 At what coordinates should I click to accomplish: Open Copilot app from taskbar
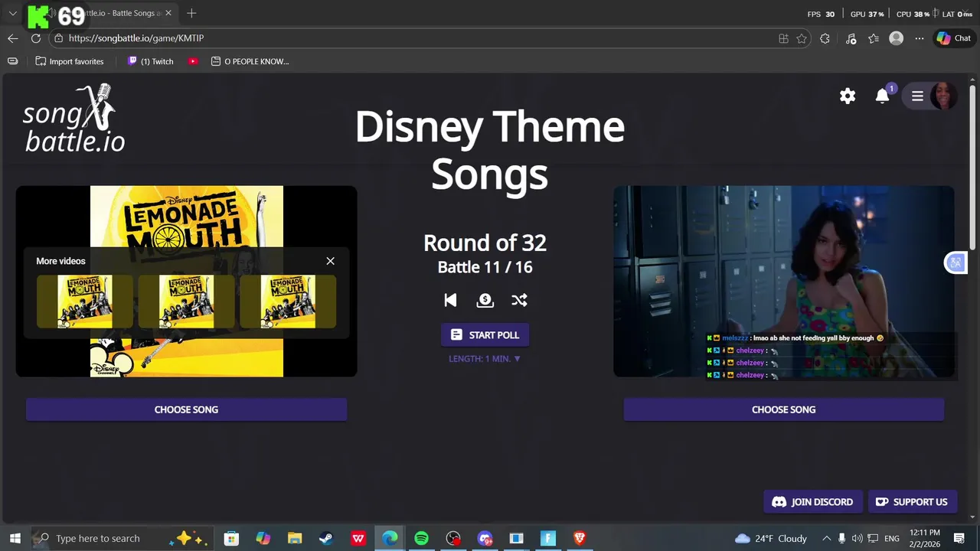point(263,538)
